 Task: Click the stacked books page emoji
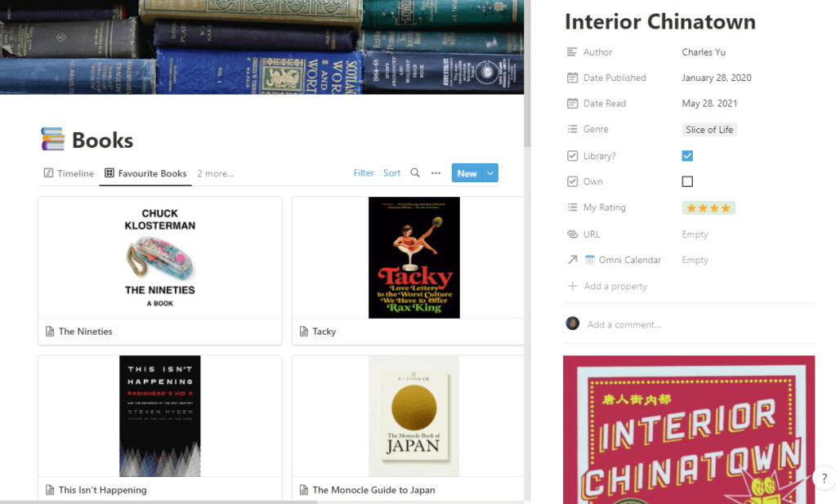[x=51, y=139]
